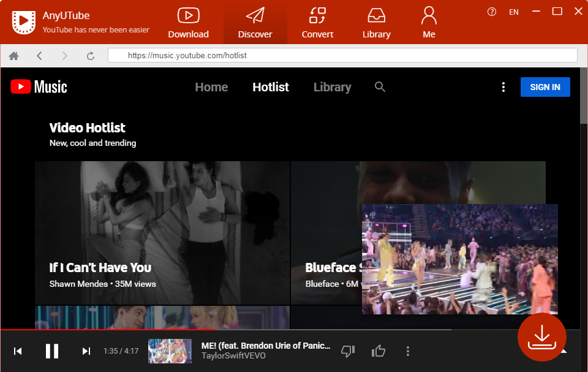
Task: Select the Video Hotlist heading
Action: pos(88,127)
